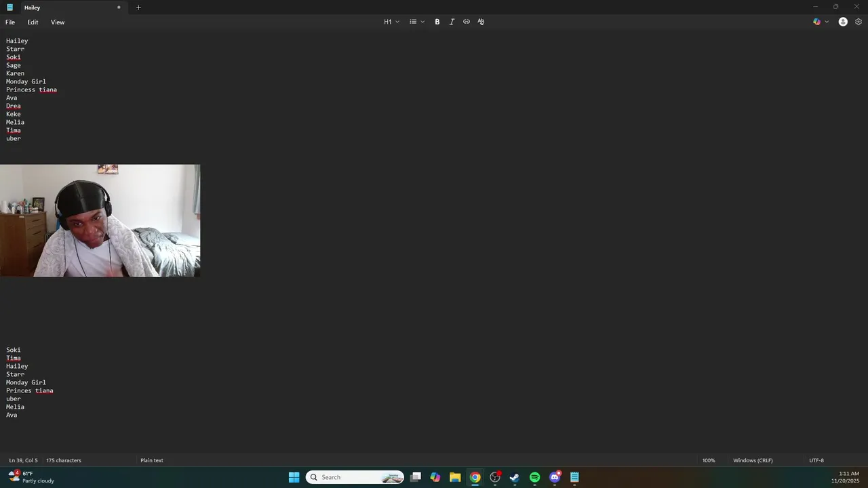
Task: Open Discord from the taskbar
Action: point(555,477)
